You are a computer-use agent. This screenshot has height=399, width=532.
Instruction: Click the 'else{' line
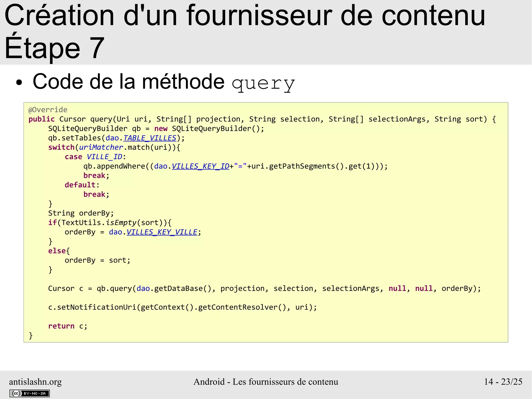pyautogui.click(x=59, y=251)
